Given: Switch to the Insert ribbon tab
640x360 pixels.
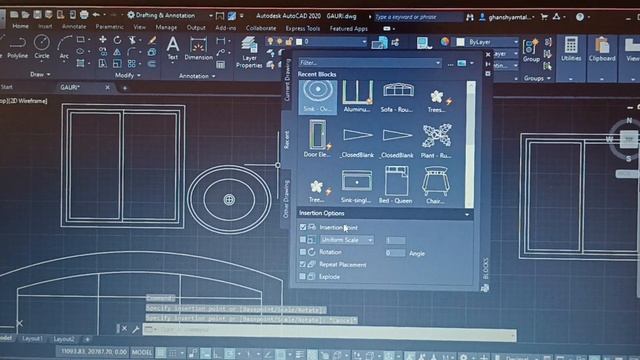Looking at the screenshot, I should tap(45, 26).
